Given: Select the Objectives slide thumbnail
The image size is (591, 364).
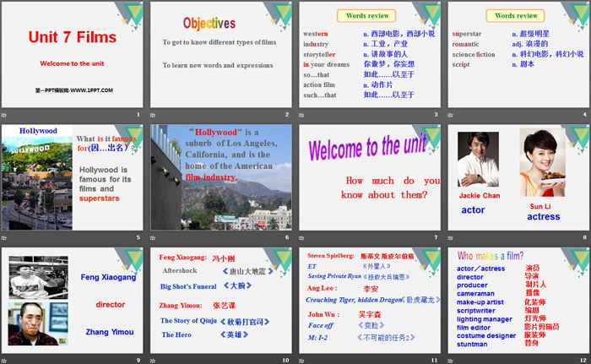Looking at the screenshot, I should click(221, 55).
